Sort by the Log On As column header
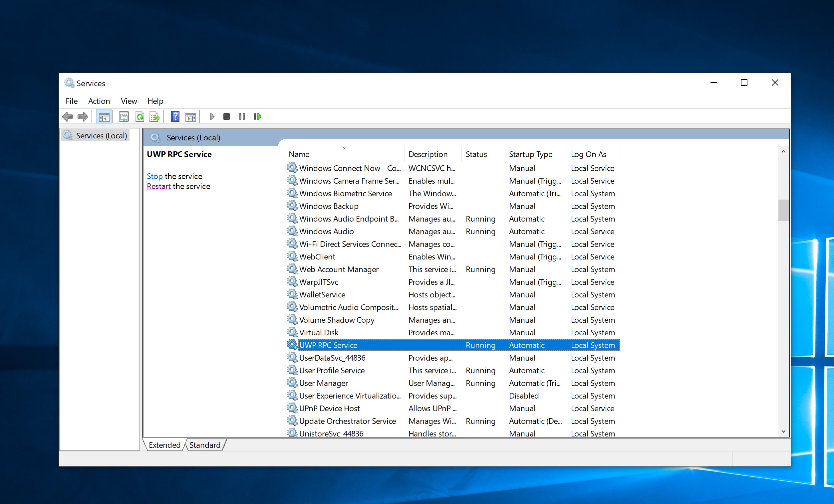834x504 pixels. [x=593, y=154]
